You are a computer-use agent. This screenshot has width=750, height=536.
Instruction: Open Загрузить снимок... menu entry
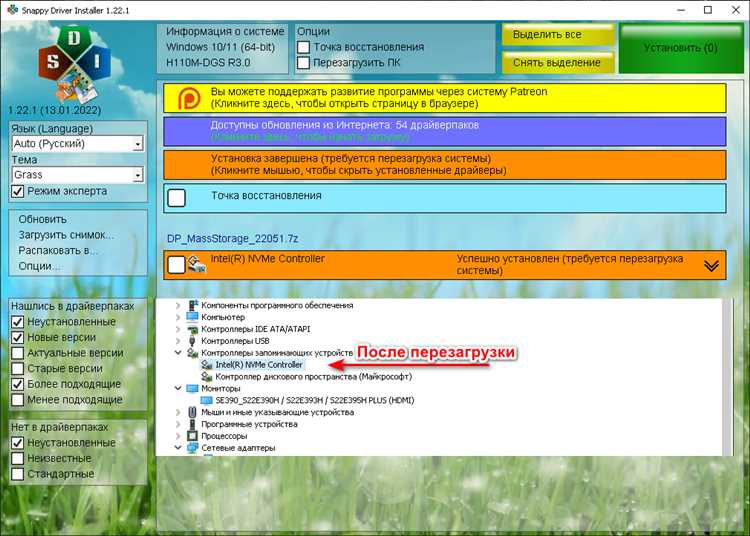66,235
